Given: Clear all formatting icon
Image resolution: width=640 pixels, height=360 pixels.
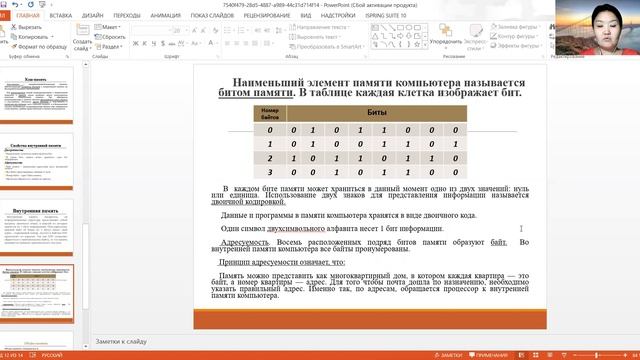Looking at the screenshot, I should (215, 31).
